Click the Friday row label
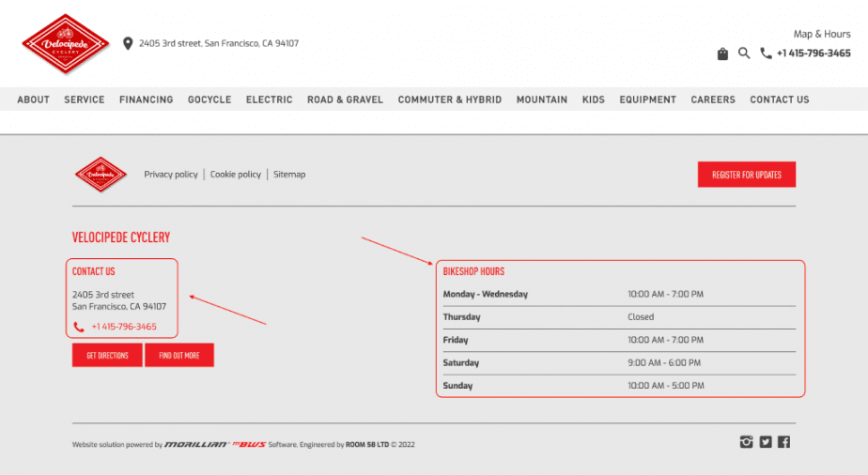868x475 pixels. [455, 340]
